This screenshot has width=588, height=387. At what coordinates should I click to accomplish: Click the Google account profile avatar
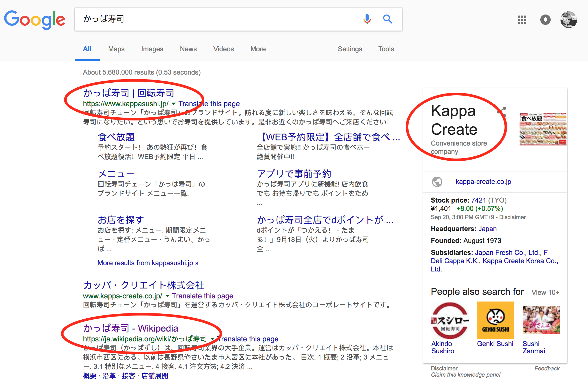569,20
